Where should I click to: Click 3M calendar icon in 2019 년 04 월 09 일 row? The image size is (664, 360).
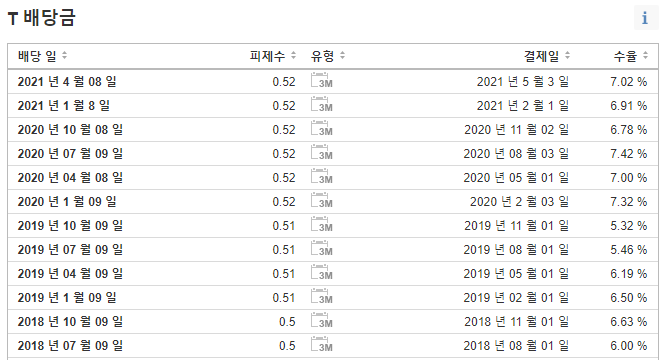pos(321,273)
